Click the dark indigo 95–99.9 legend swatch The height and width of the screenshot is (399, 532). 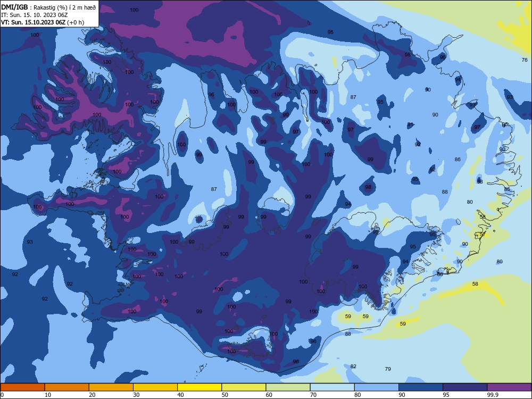(465, 387)
